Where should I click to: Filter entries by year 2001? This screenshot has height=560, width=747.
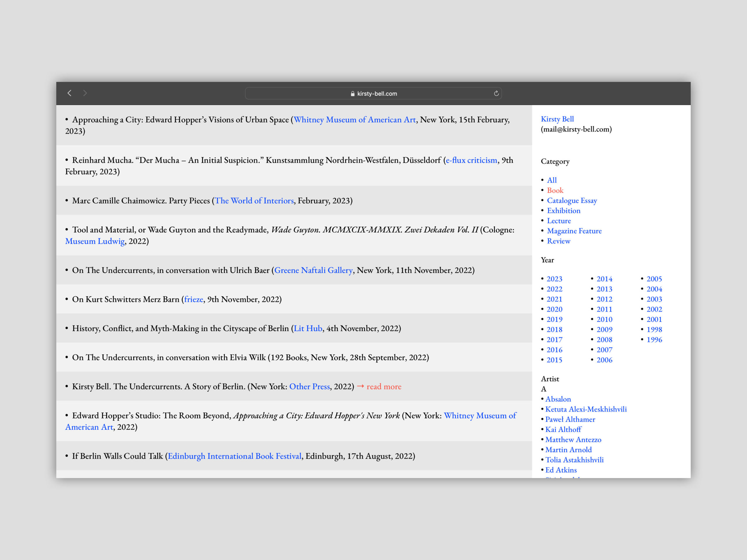(x=655, y=319)
